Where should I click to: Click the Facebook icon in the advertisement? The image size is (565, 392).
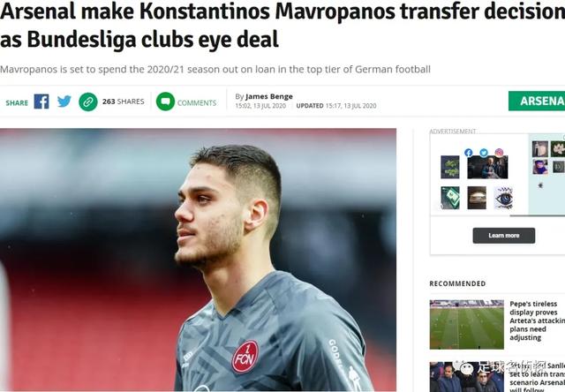point(469,153)
